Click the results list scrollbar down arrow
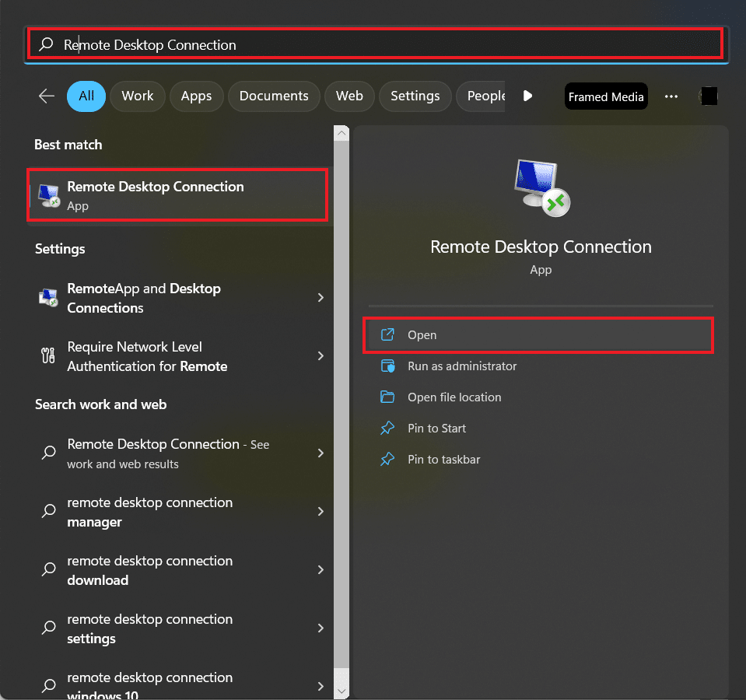 (341, 689)
